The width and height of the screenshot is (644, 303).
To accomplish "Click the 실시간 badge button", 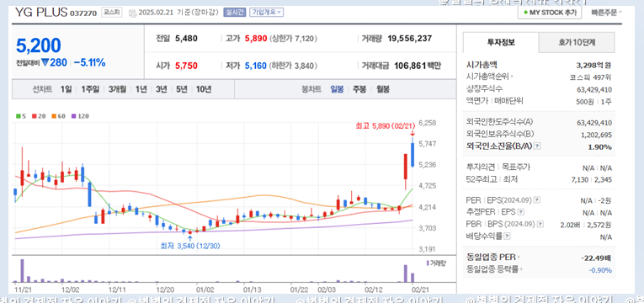I will point(235,13).
